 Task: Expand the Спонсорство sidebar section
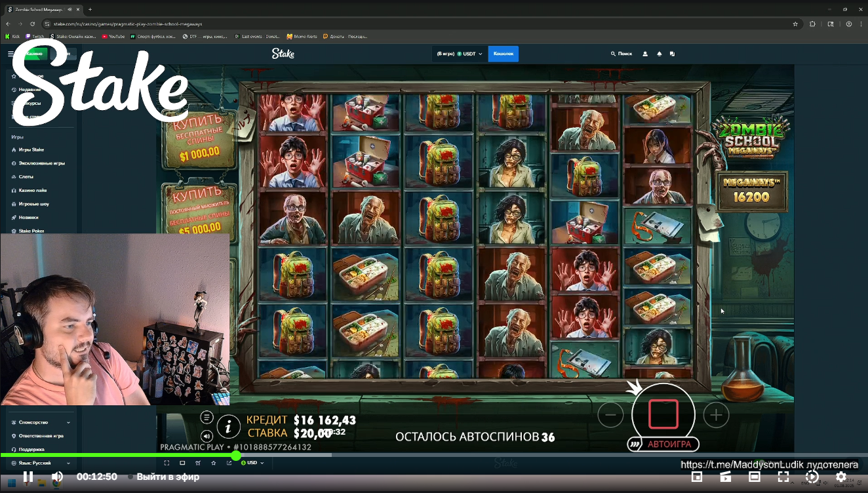point(41,422)
